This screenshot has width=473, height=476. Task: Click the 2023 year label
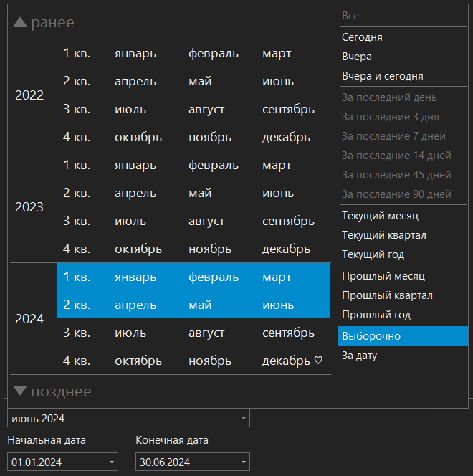click(29, 207)
